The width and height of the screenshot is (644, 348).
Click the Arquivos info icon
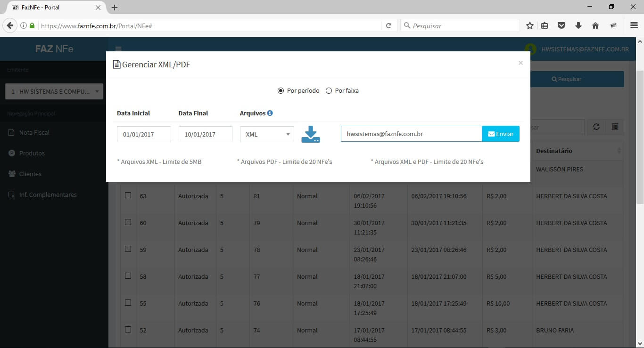pyautogui.click(x=270, y=113)
